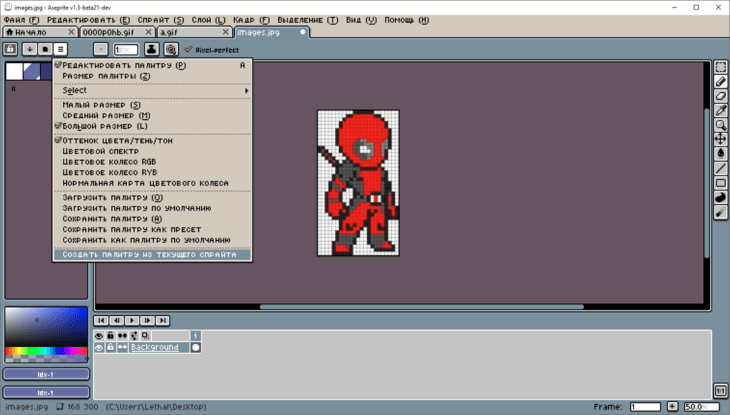Image resolution: width=730 pixels, height=415 pixels.
Task: Click the sort palette arrow icon
Action: [29, 49]
